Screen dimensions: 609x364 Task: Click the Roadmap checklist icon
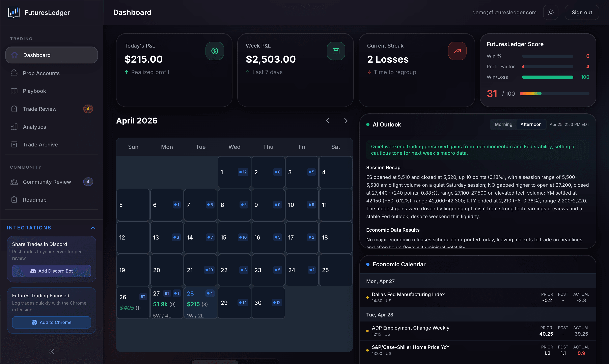point(14,200)
